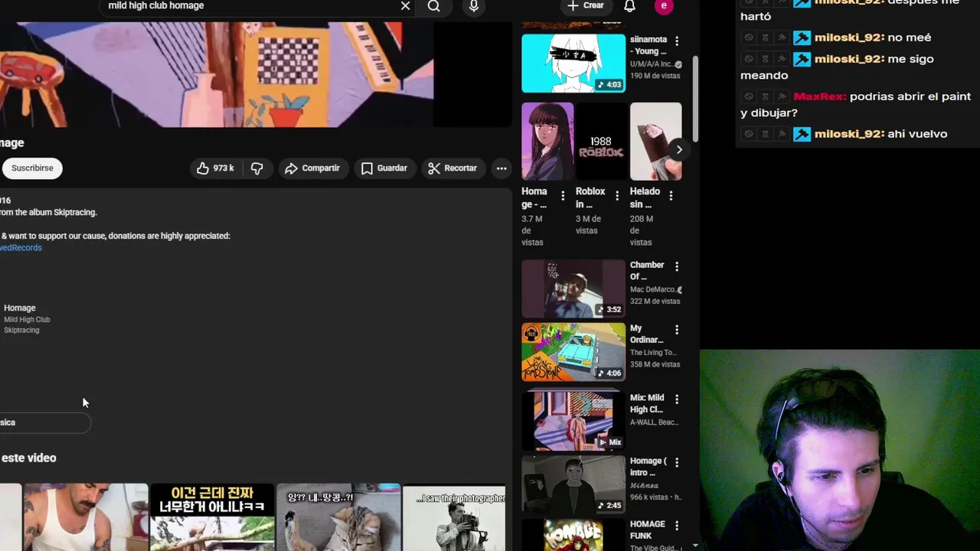Open the Korean-captioned tree branch thumbnail
The width and height of the screenshot is (980, 551).
click(x=212, y=517)
